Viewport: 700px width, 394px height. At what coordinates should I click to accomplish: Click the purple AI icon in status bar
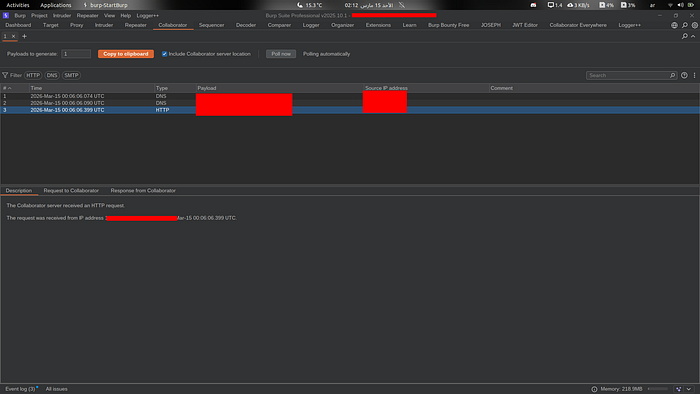[x=679, y=389]
